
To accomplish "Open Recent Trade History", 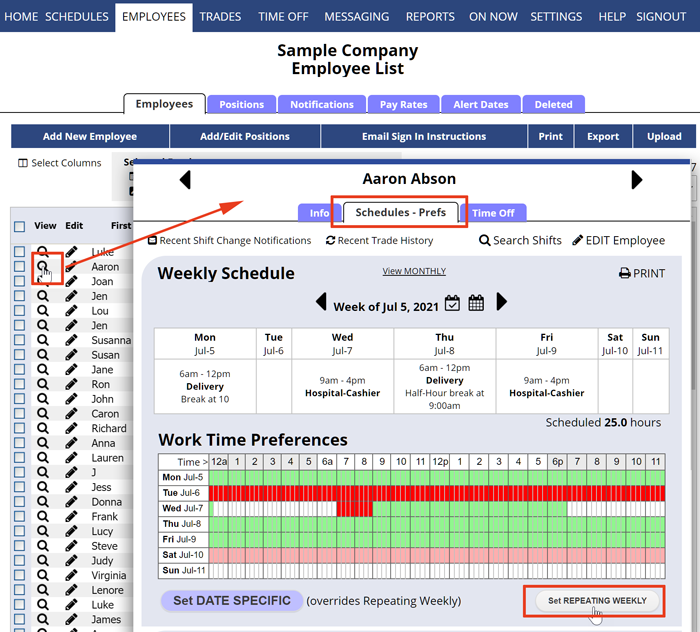I will (379, 241).
